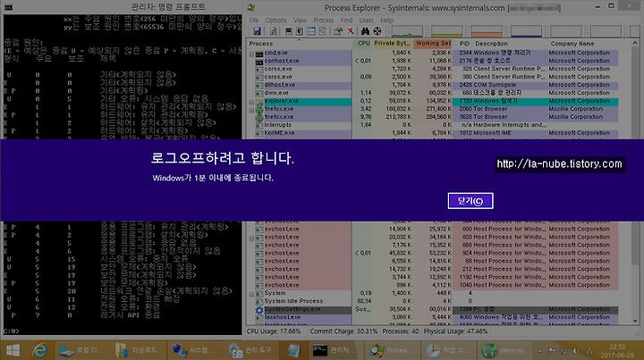Select cmd.exe process row
This screenshot has width=644, height=360.
pyautogui.click(x=433, y=53)
